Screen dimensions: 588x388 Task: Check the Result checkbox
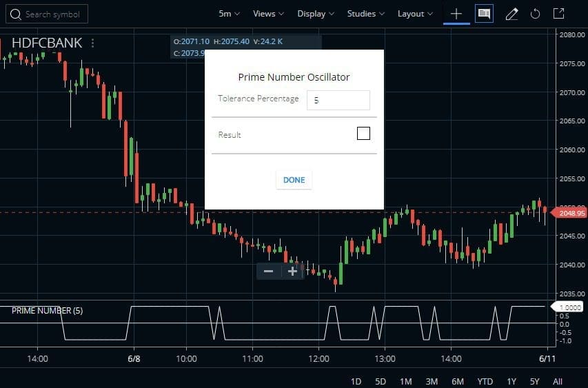[363, 134]
